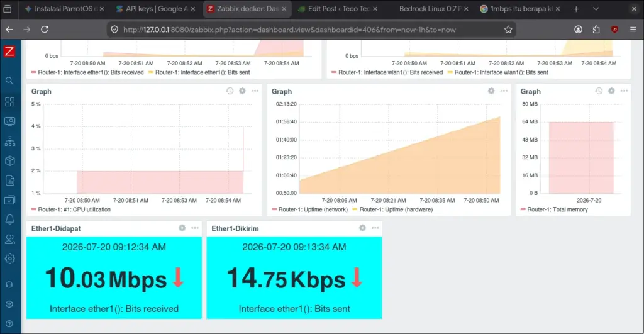The height and width of the screenshot is (334, 644).
Task: Click the uBlock extension icon in the toolbar
Action: tap(614, 30)
